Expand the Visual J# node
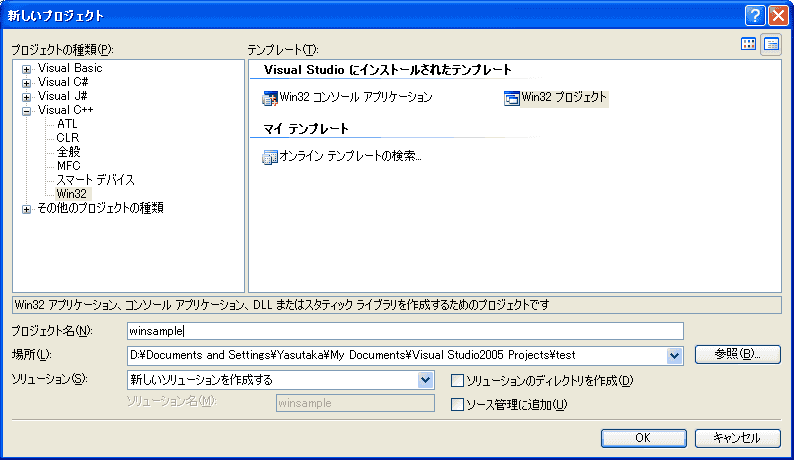794x460 pixels. coord(26,97)
